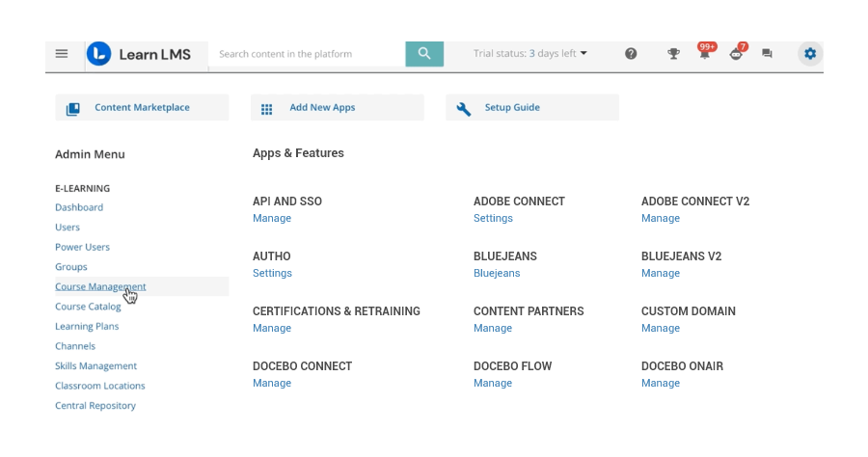Click the Add New Apps grid icon
The width and height of the screenshot is (868, 457).
[x=266, y=110]
